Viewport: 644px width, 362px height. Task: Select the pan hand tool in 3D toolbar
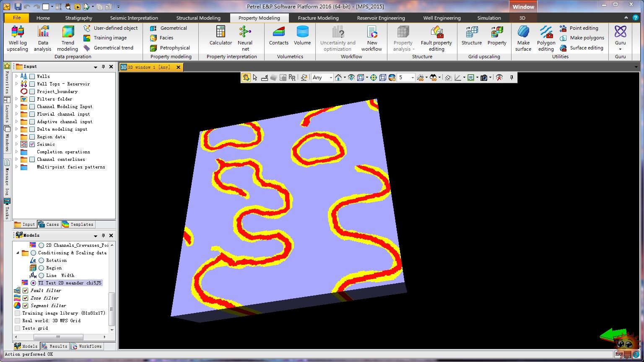[x=246, y=78]
